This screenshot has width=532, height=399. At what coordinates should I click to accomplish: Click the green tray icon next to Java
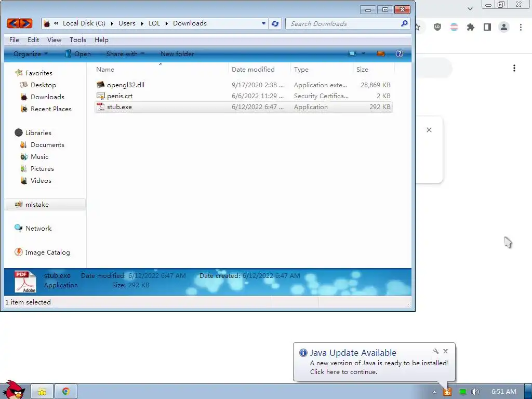(462, 392)
